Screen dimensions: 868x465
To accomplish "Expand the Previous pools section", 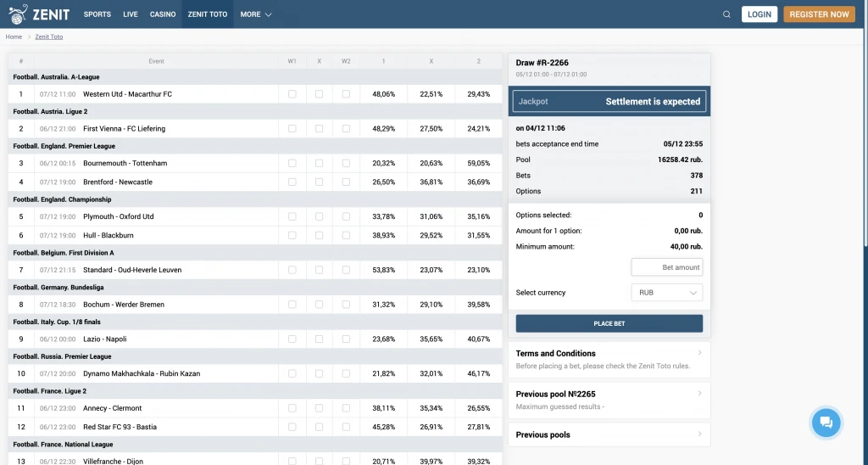I will pos(609,434).
